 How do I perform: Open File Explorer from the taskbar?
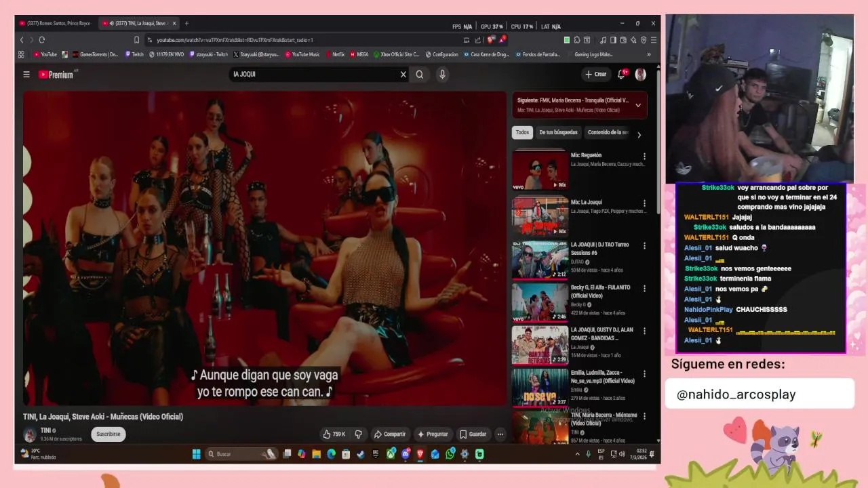317,454
